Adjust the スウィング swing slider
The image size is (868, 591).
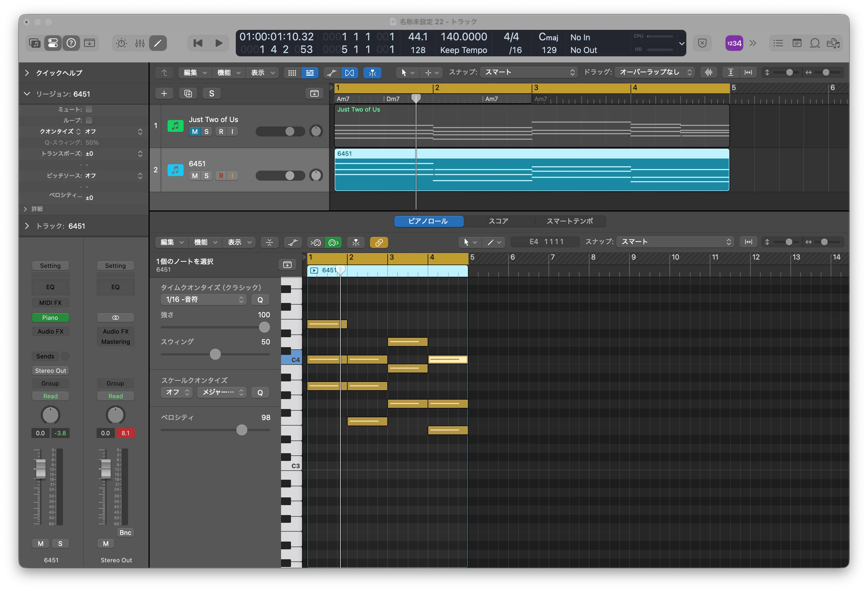(x=215, y=354)
